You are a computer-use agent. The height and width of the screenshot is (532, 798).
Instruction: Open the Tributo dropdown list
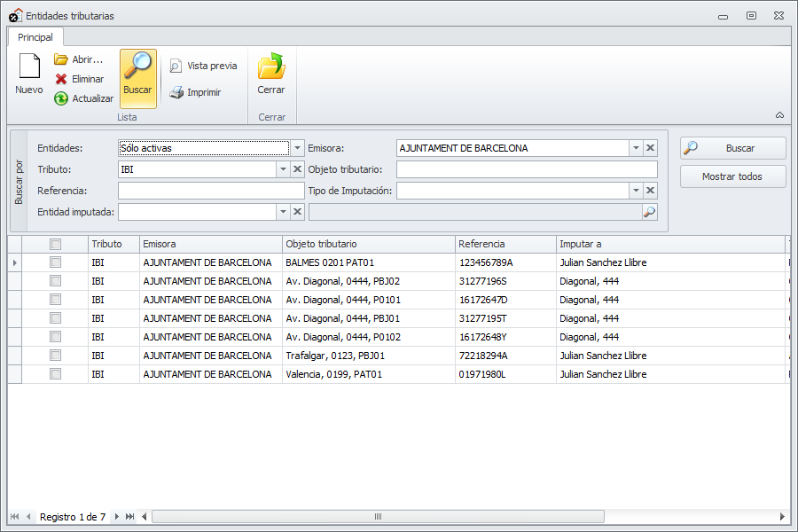point(283,169)
